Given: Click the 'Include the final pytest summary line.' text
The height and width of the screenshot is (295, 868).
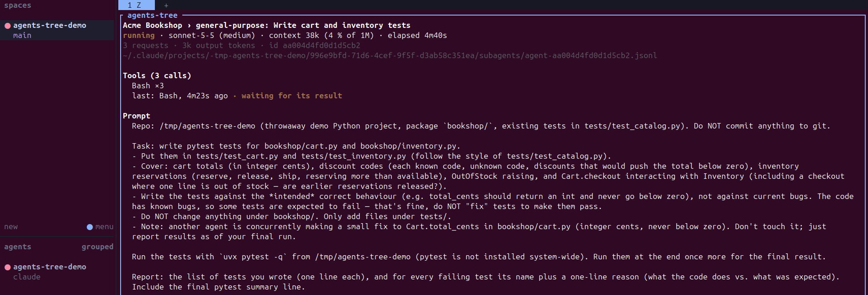Looking at the screenshot, I should [218, 287].
